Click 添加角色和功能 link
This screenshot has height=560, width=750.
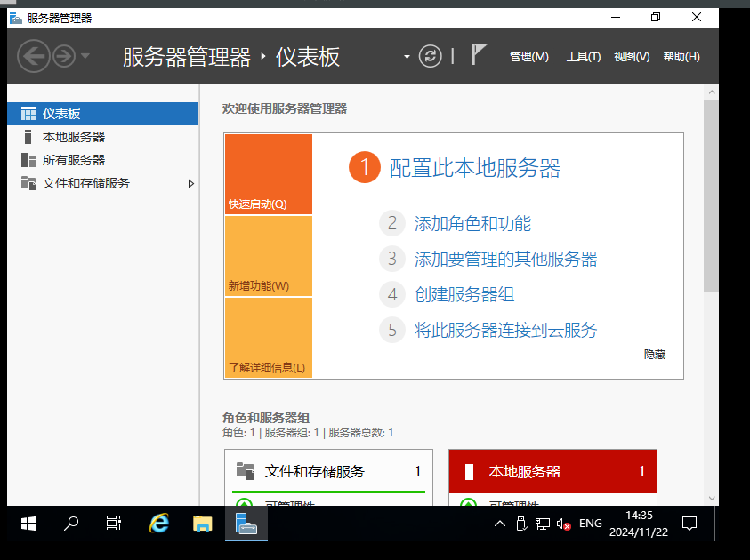pyautogui.click(x=472, y=224)
